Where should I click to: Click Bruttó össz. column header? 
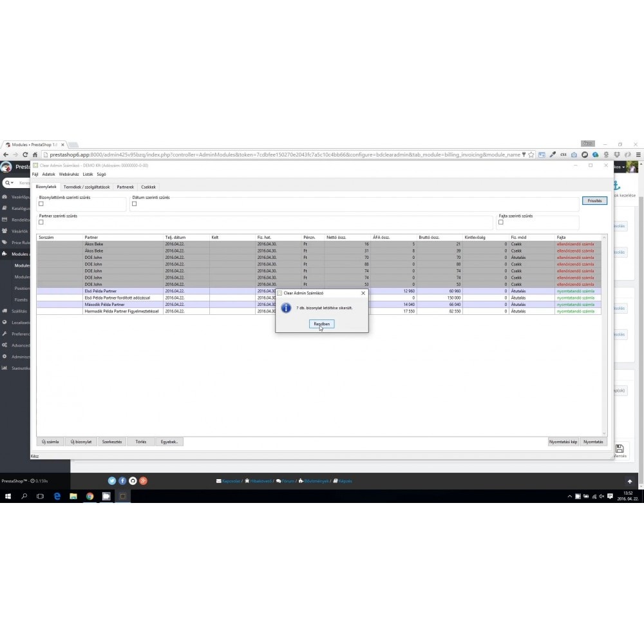(x=439, y=238)
